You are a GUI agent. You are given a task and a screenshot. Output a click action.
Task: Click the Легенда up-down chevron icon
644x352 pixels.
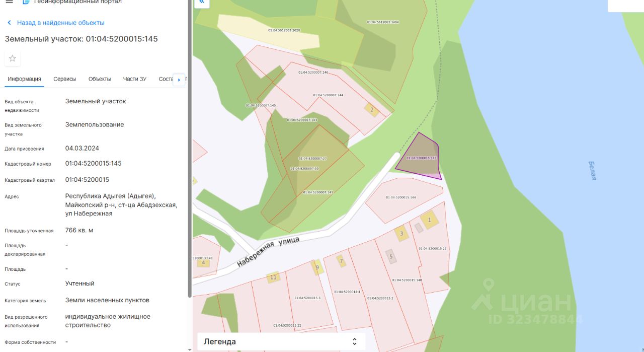point(355,341)
